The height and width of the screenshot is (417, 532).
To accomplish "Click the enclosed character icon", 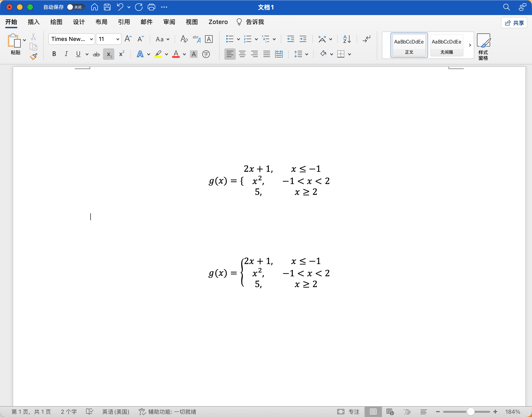I will click(206, 54).
